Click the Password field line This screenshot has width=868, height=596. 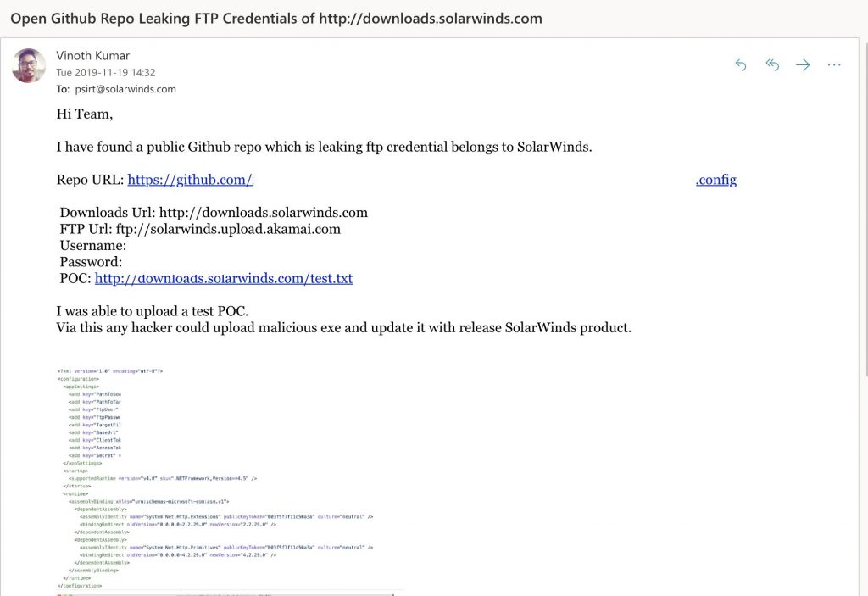[x=91, y=262]
